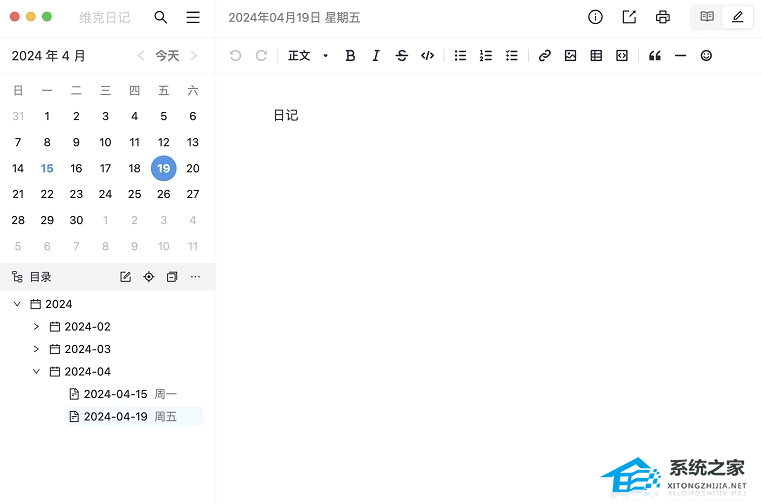Insert a task checklist

pos(512,55)
